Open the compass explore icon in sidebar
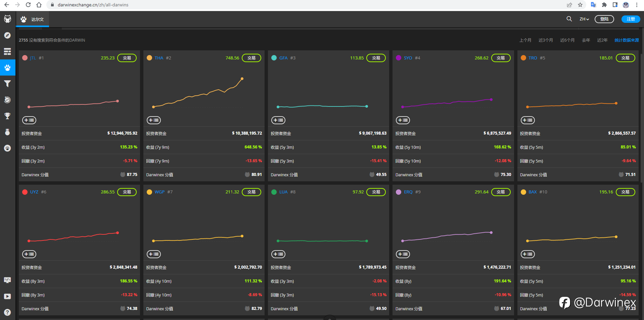The image size is (644, 320). tap(7, 35)
